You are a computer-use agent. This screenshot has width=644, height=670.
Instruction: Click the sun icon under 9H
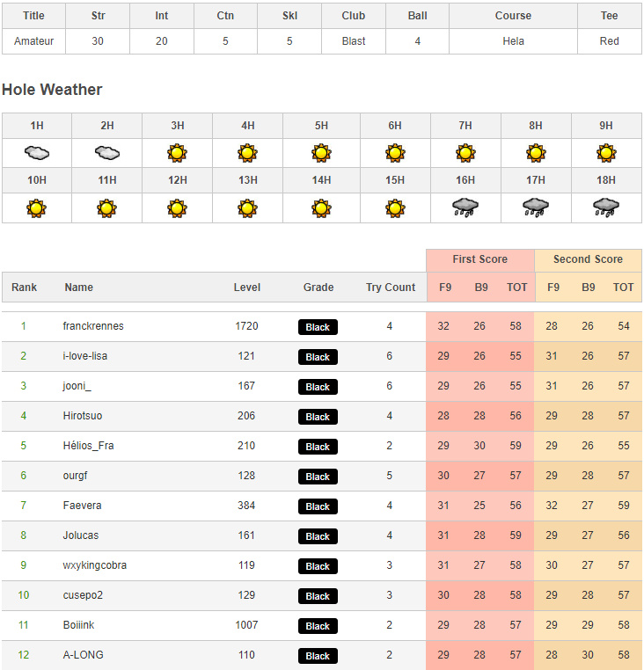[606, 153]
